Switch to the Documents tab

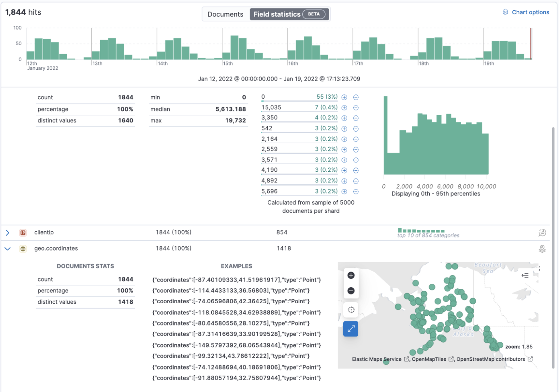(x=225, y=14)
